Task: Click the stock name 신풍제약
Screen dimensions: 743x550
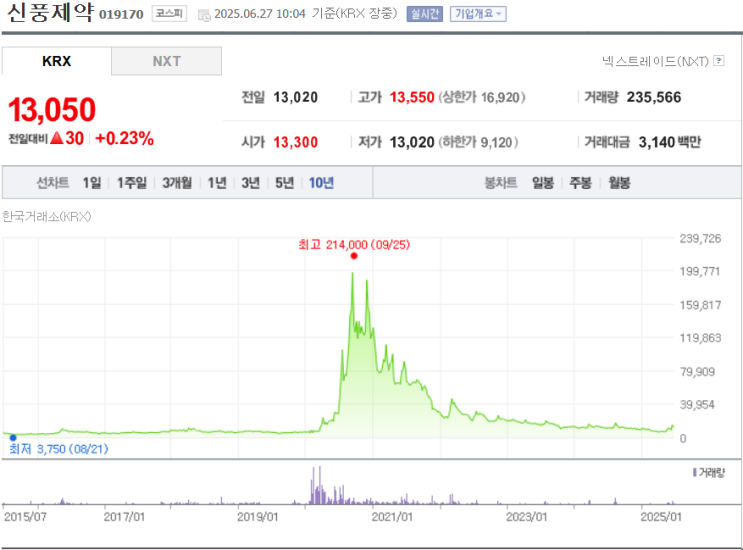Action: coord(50,12)
